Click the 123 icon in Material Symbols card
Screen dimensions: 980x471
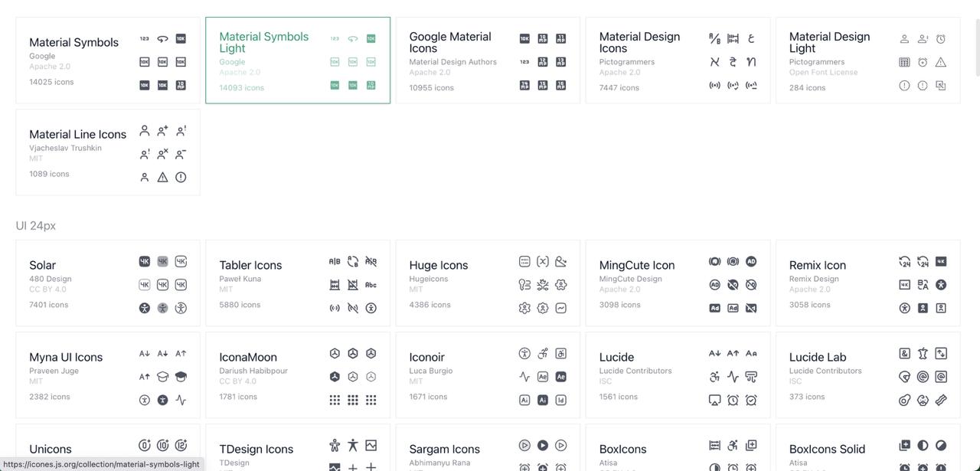click(x=144, y=38)
